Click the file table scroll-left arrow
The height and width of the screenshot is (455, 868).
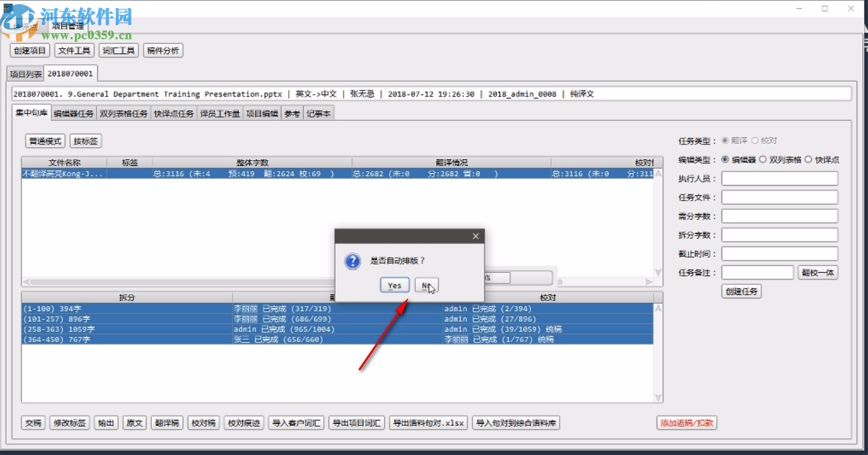coord(26,282)
